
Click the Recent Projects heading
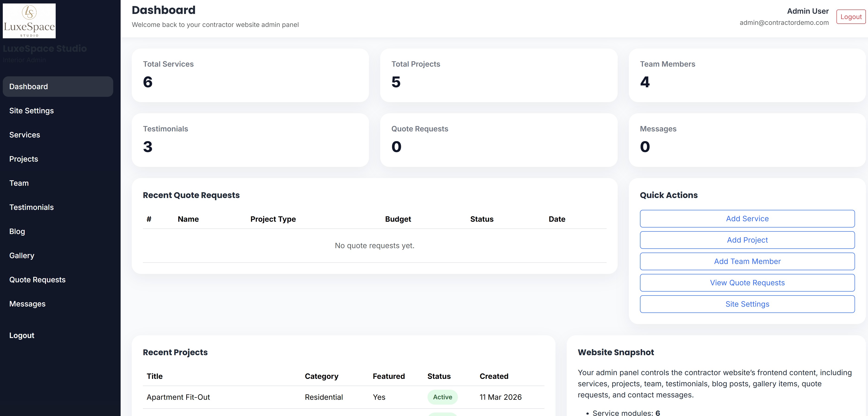pos(175,352)
